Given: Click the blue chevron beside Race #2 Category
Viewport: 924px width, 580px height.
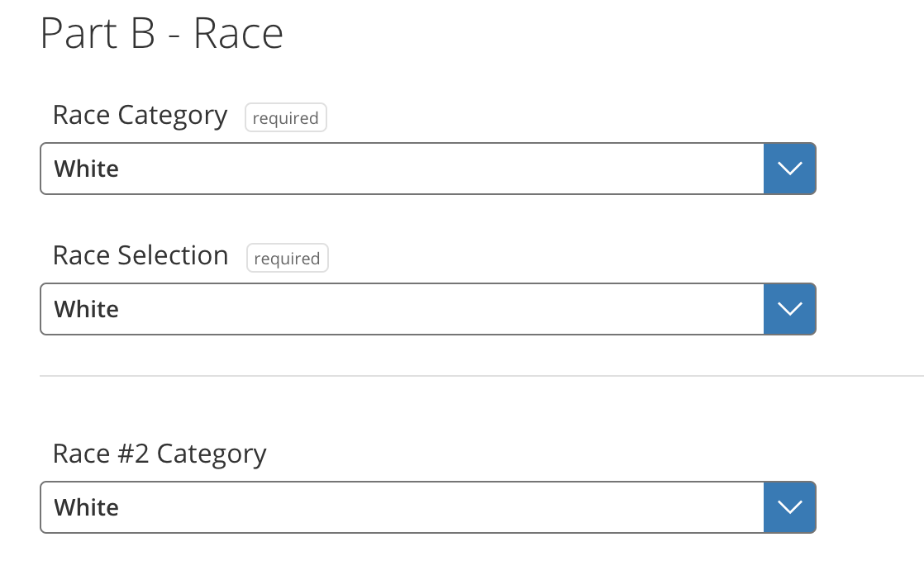Looking at the screenshot, I should [789, 507].
